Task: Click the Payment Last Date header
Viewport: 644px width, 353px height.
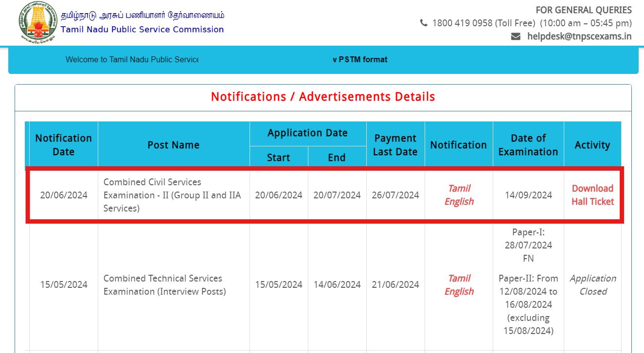Action: [x=395, y=144]
